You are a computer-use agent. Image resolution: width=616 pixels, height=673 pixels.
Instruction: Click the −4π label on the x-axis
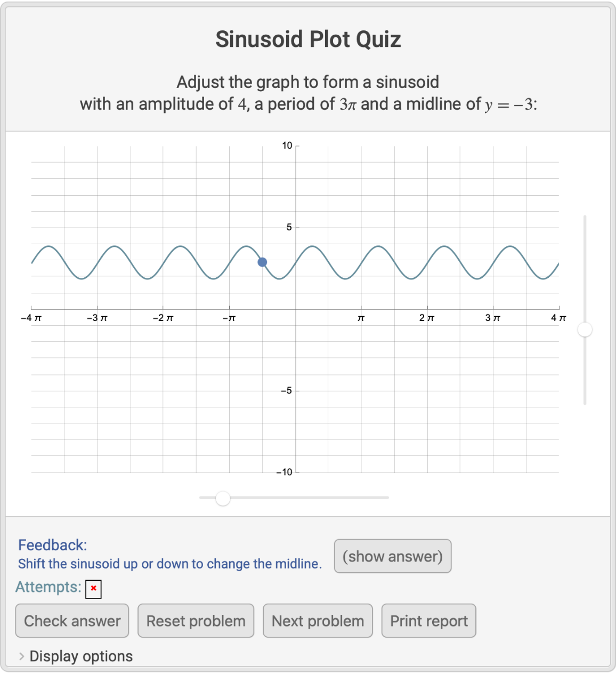tap(31, 318)
